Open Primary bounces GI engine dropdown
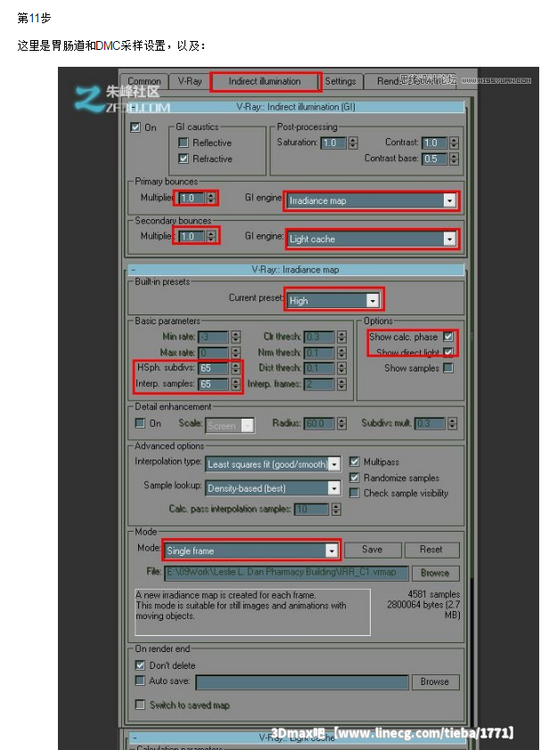The width and height of the screenshot is (549, 750). (371, 201)
